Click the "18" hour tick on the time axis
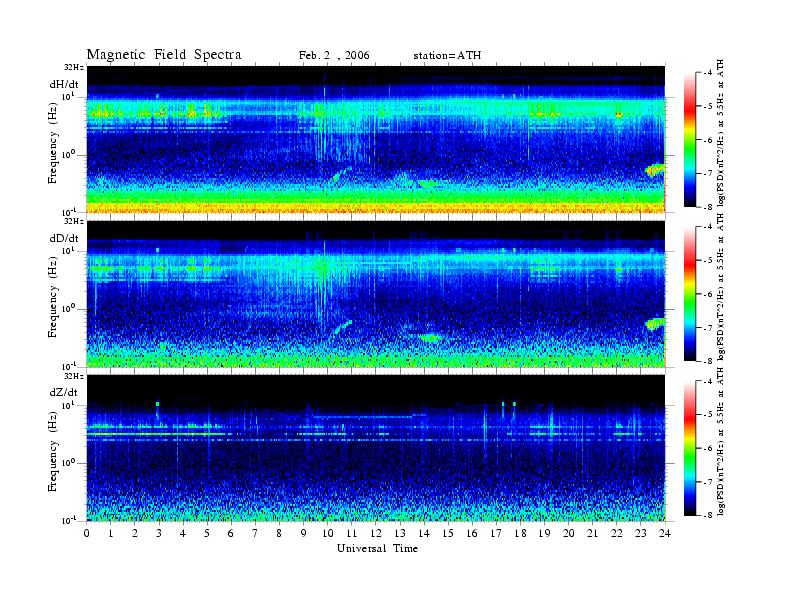792x612 pixels. pyautogui.click(x=520, y=533)
